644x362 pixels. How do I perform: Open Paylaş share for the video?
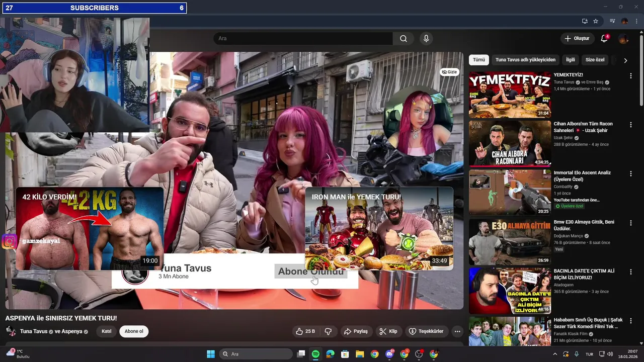click(356, 331)
